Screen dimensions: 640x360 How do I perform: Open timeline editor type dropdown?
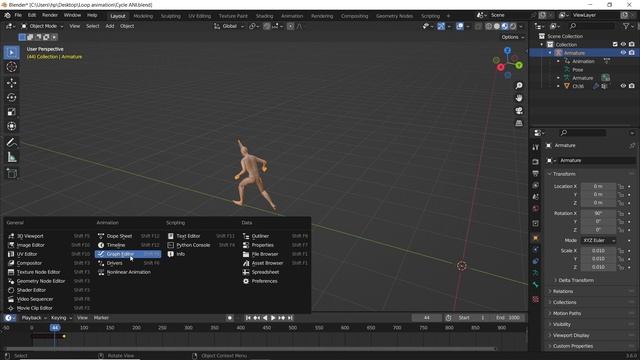(10, 318)
